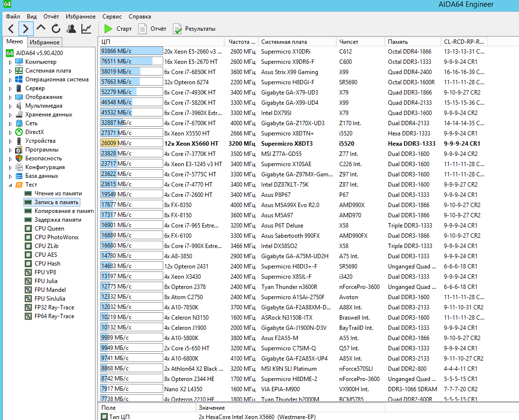
Task: Select the Системная плата icon
Action: click(19, 71)
